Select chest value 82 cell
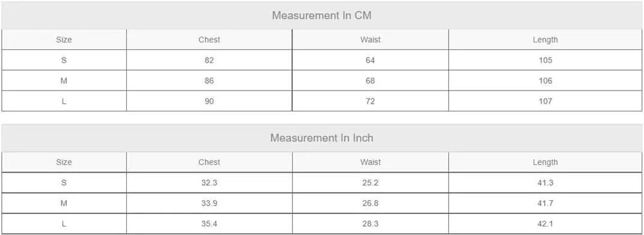Screen dimensions: 644x235 pyautogui.click(x=209, y=60)
